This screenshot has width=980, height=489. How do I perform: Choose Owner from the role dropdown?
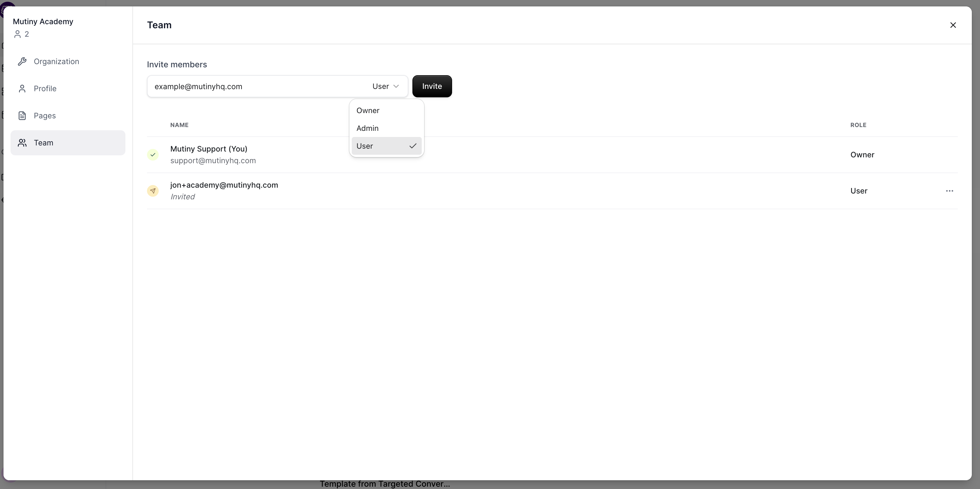pos(386,111)
